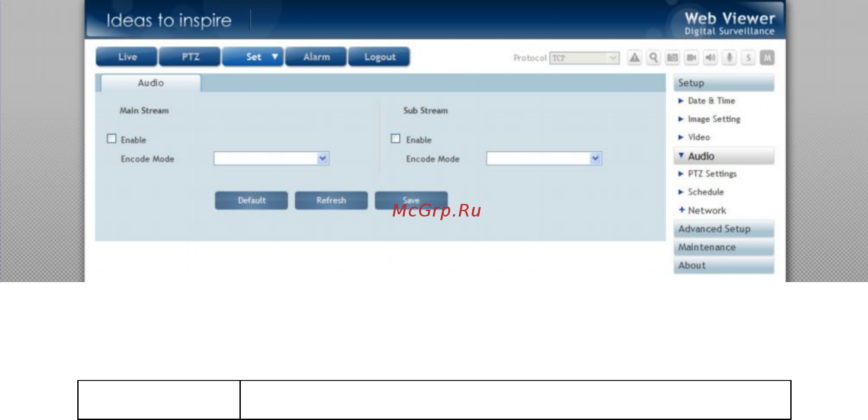Click the Refresh button
Image resolution: width=868 pixels, height=420 pixels.
(331, 200)
